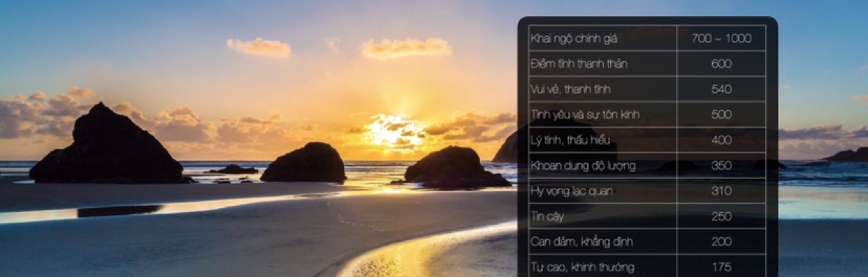
Task: Select 'Can đảm, khẳng định' text
Action: [x=581, y=241]
